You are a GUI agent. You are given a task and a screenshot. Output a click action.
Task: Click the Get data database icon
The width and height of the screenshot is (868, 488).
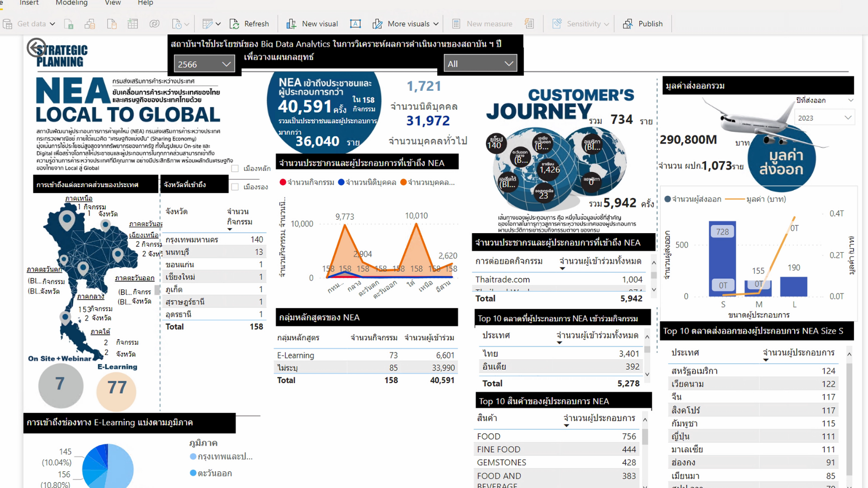[8, 24]
